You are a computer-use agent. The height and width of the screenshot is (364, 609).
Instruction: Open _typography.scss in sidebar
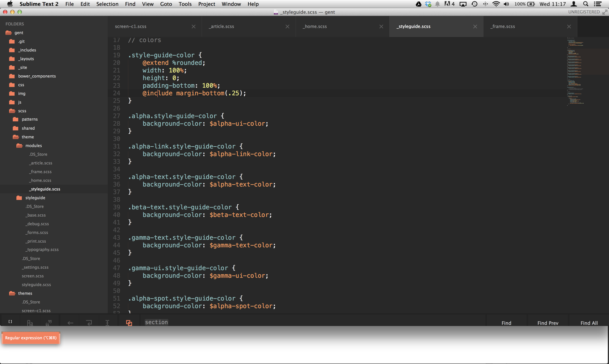click(x=42, y=250)
